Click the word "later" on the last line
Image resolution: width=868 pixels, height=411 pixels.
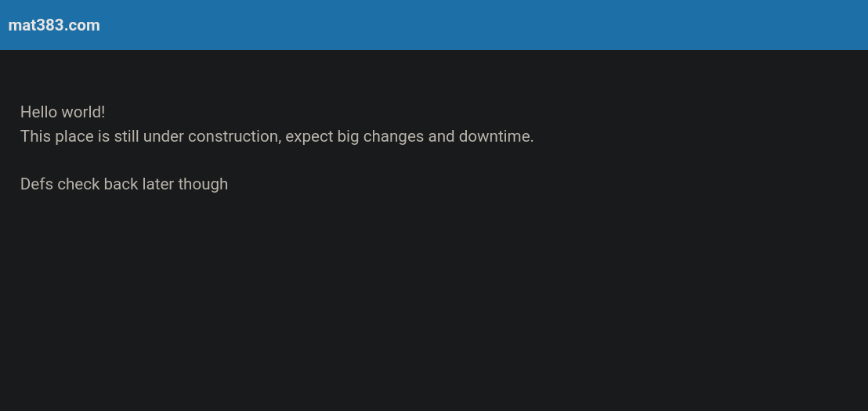click(158, 184)
